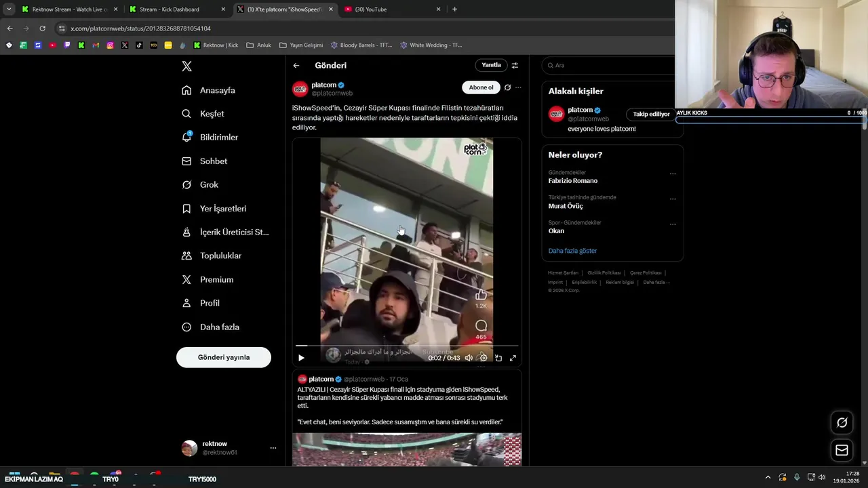
Task: Expand tab search dropdown arrow
Action: 9,9
